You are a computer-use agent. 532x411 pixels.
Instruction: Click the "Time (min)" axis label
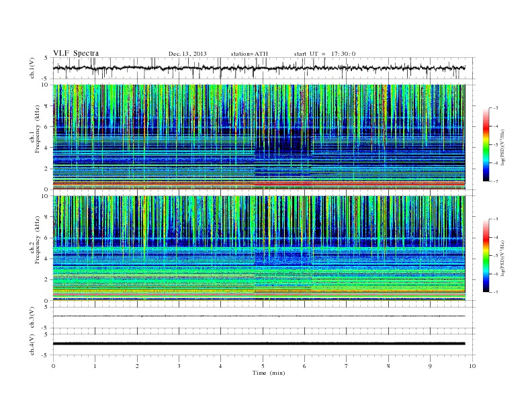(x=269, y=373)
